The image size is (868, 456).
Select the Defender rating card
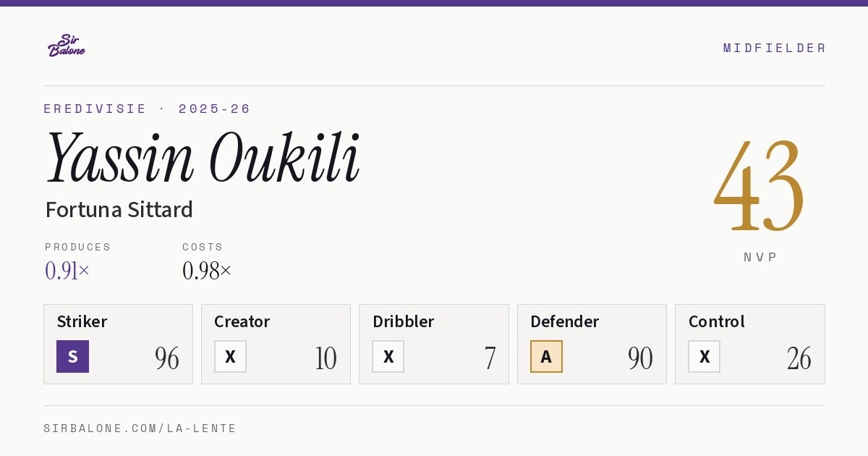(592, 344)
